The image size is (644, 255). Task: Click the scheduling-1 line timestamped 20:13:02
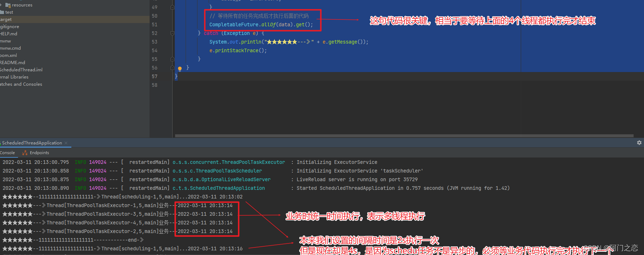pos(123,197)
